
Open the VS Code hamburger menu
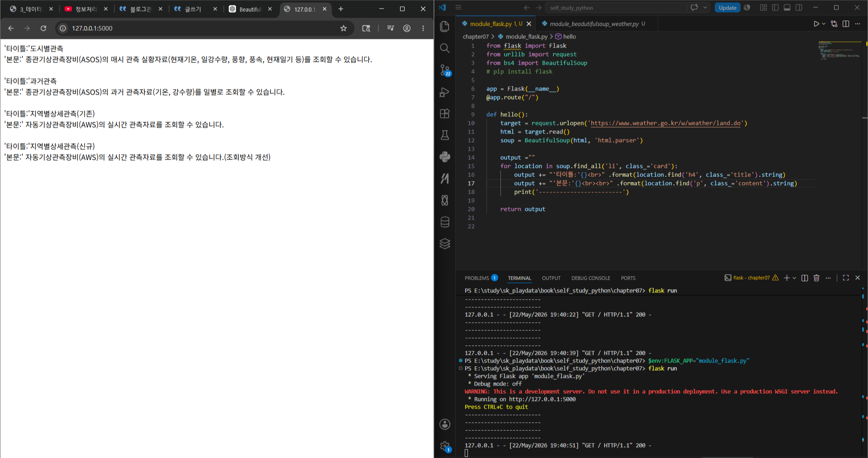[458, 8]
